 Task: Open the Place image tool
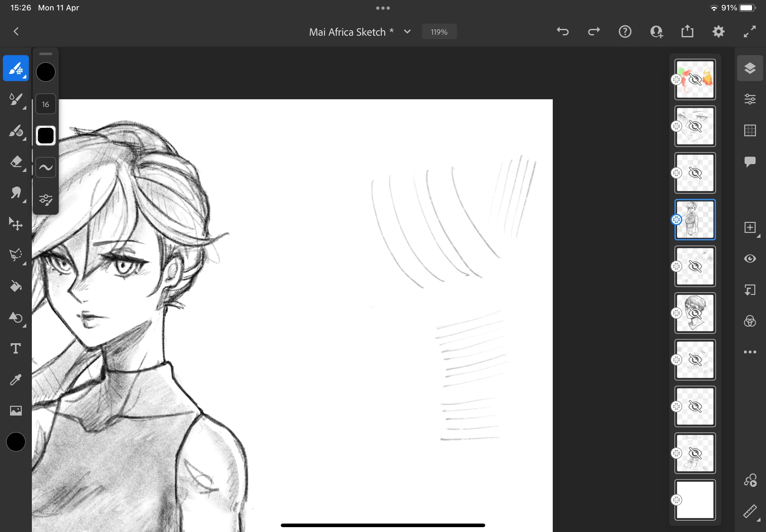pos(16,411)
